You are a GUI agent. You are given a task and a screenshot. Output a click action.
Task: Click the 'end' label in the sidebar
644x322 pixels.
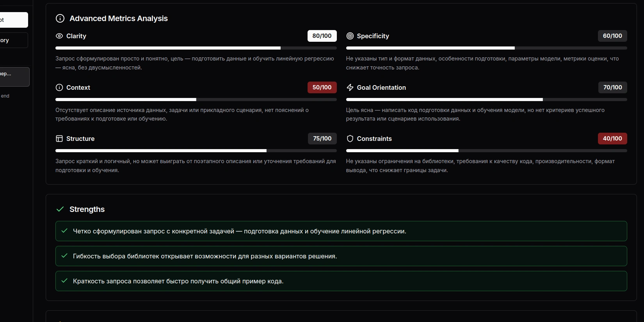5,96
